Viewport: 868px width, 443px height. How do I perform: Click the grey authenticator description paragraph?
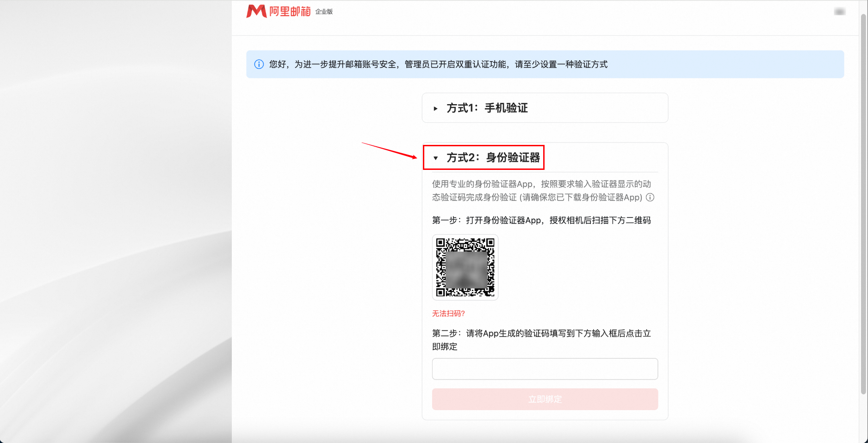[x=541, y=191]
